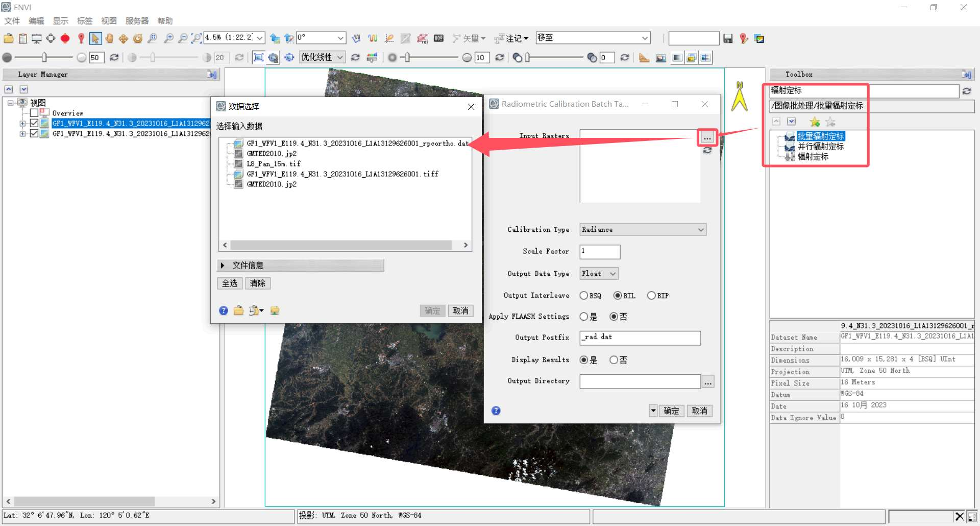980x526 pixels.
Task: Click the Zoom In magnifier icon
Action: coord(168,38)
